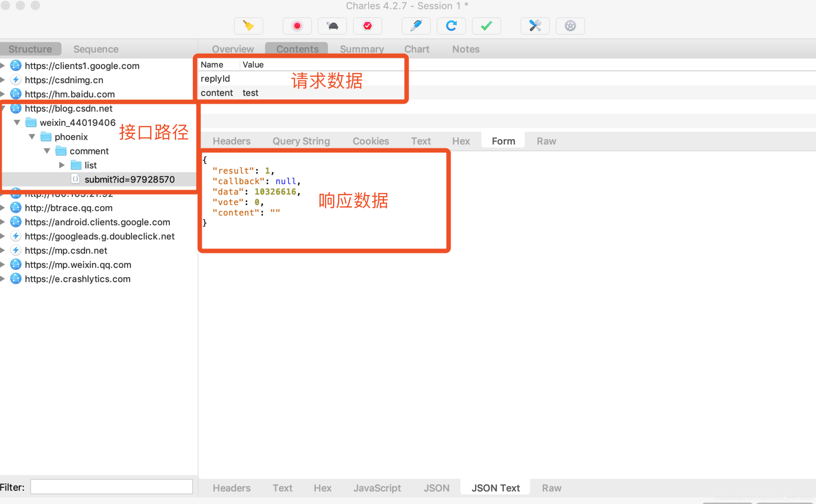816x504 pixels.
Task: Click the globe icon for btrace.qq.com
Action: (16, 208)
